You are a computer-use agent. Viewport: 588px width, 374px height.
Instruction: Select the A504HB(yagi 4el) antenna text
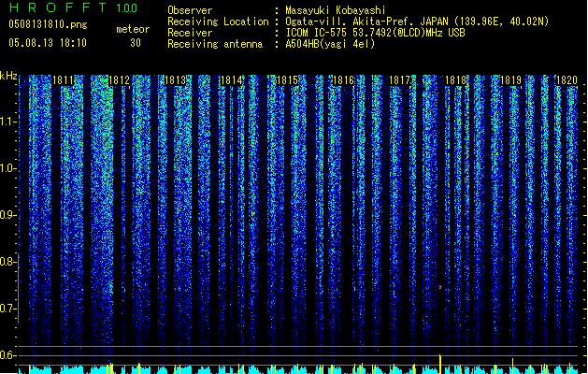[x=330, y=44]
